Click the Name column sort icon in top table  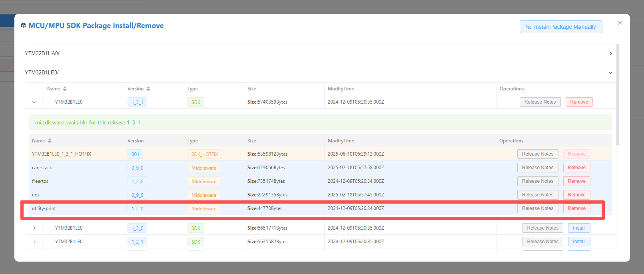(65, 89)
